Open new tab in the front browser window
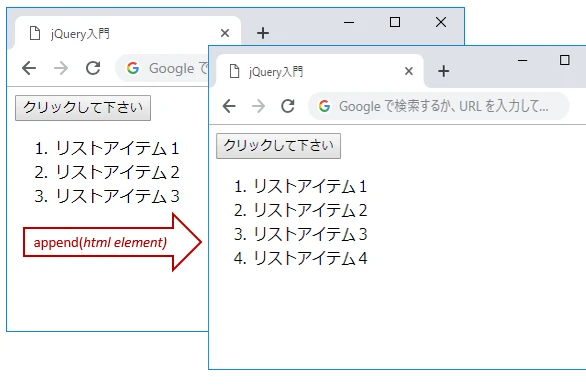 point(443,71)
